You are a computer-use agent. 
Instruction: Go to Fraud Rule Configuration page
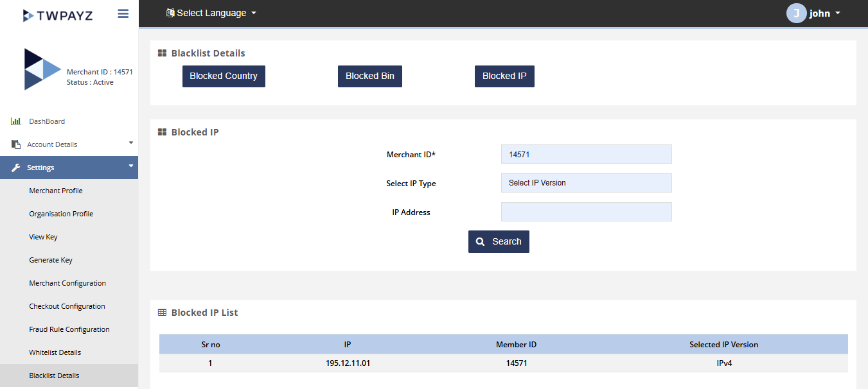(69, 329)
